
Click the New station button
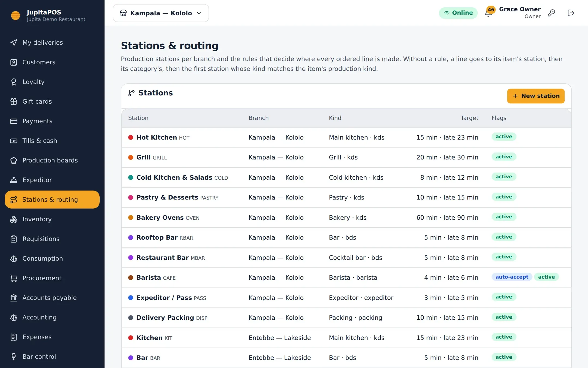coord(536,96)
